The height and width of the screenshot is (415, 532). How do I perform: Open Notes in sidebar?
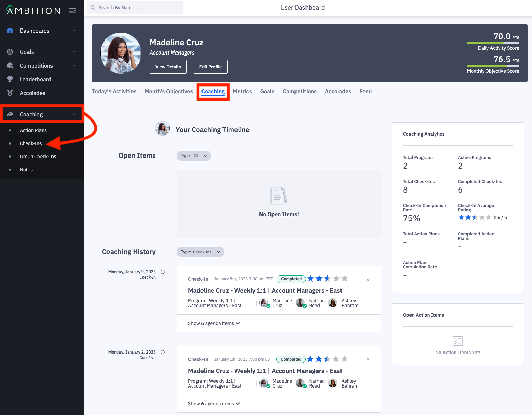click(x=26, y=170)
